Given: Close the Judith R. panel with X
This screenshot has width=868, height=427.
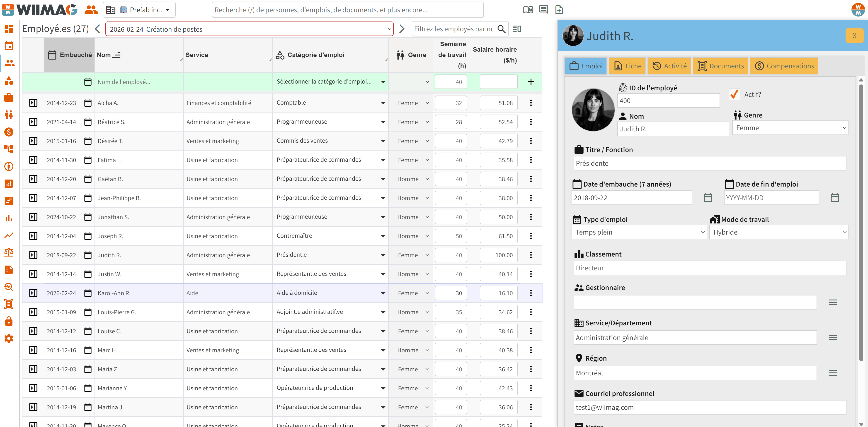Looking at the screenshot, I should [x=854, y=36].
